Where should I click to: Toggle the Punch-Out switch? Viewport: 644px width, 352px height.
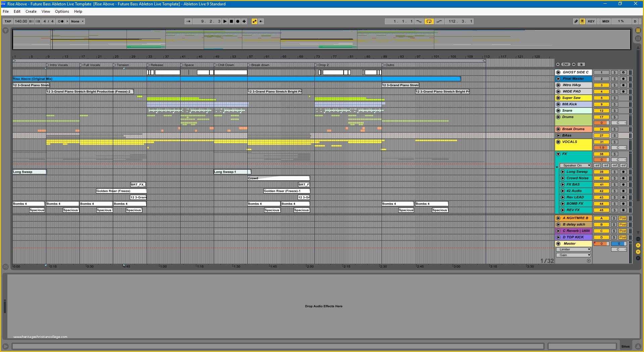tap(439, 21)
